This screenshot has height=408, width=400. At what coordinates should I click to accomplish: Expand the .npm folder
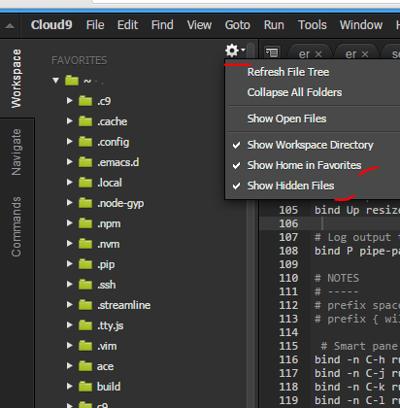pos(69,223)
